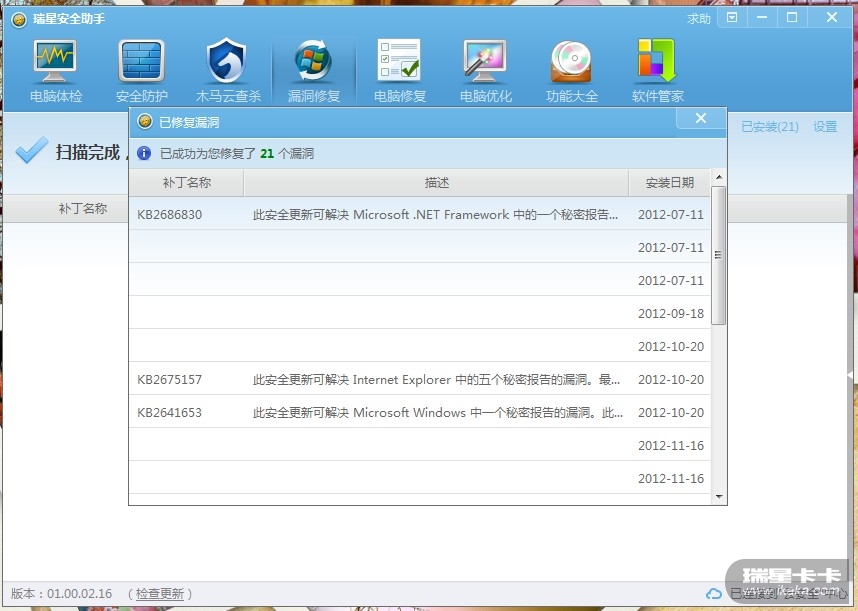Click the Internet Explorer update description
The width and height of the screenshot is (858, 611).
tap(436, 380)
